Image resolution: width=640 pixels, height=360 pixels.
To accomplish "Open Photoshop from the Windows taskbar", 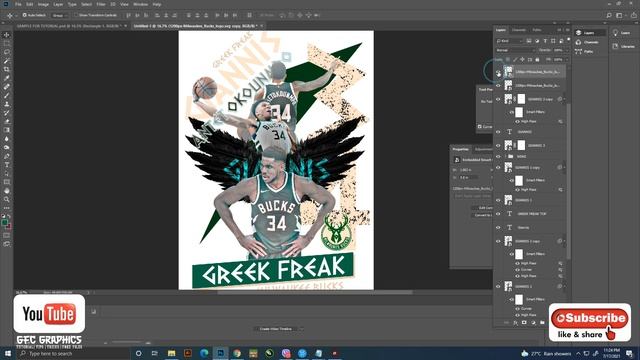I will (x=220, y=353).
